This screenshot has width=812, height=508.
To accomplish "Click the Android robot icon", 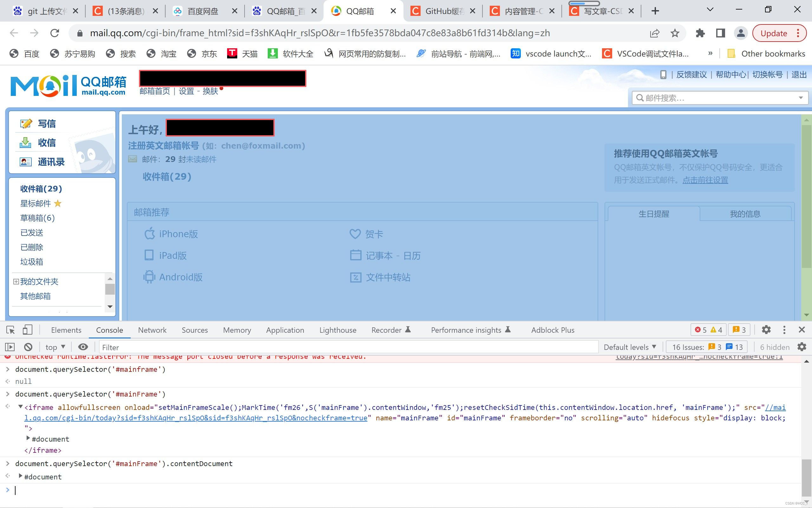I will (x=149, y=277).
